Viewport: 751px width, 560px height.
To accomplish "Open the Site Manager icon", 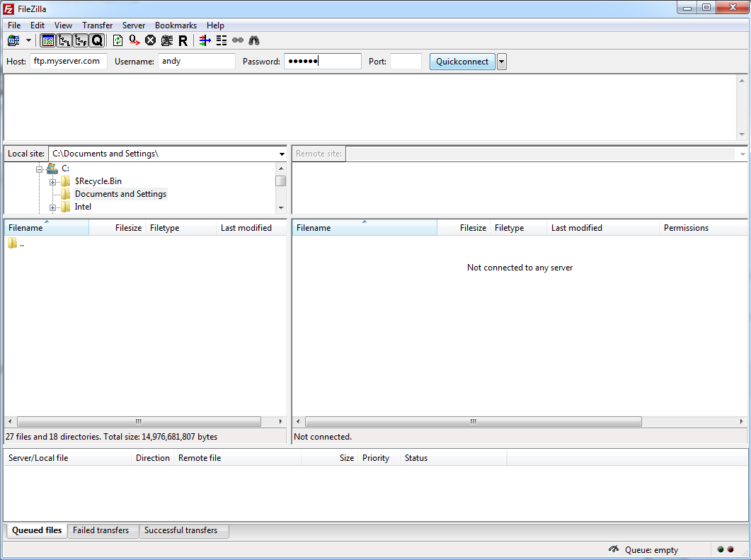I will pos(13,40).
